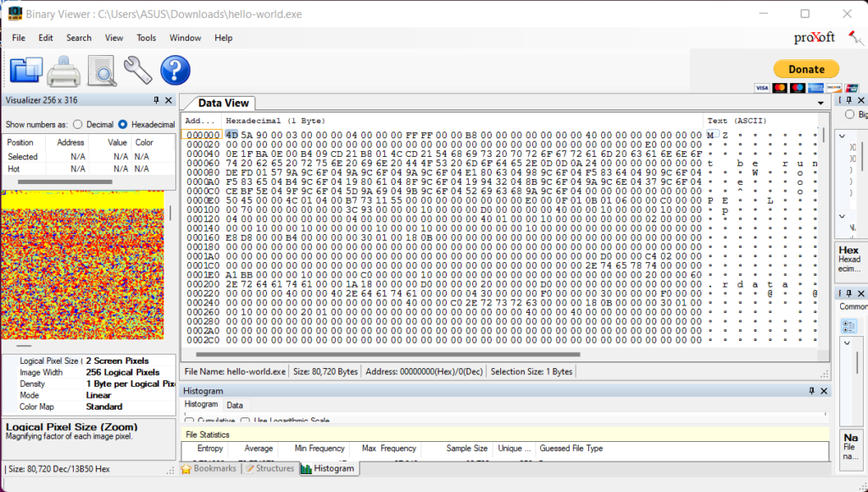Open the Help menu
Viewport: 868px width, 492px height.
coord(223,37)
